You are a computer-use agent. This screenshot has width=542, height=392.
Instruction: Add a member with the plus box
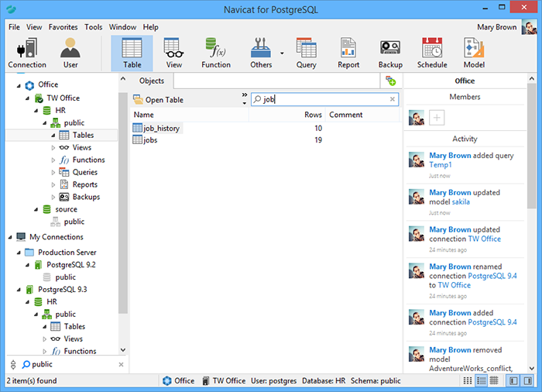pos(437,118)
